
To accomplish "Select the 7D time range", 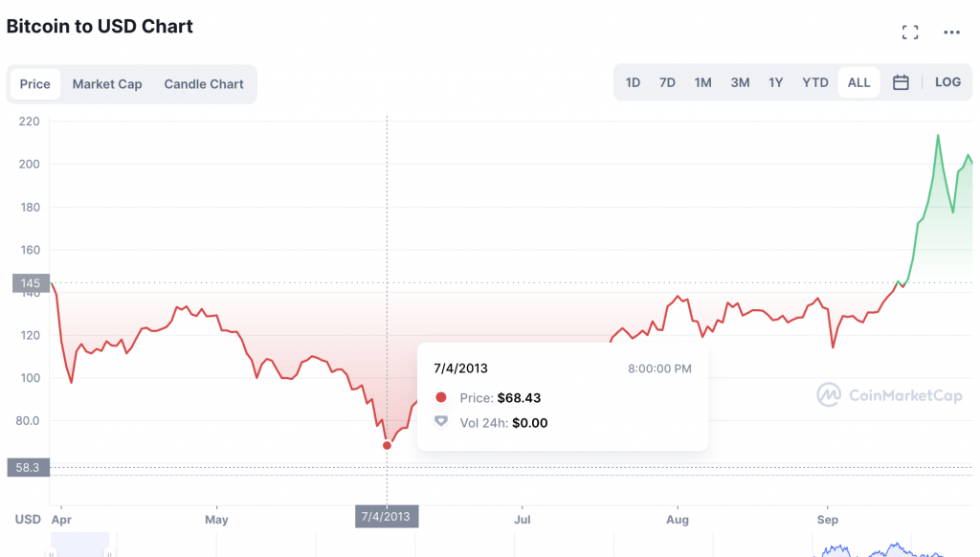I will coord(667,82).
